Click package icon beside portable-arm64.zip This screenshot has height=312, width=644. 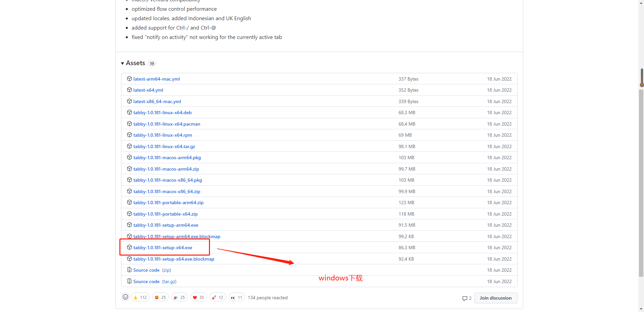[x=129, y=202]
